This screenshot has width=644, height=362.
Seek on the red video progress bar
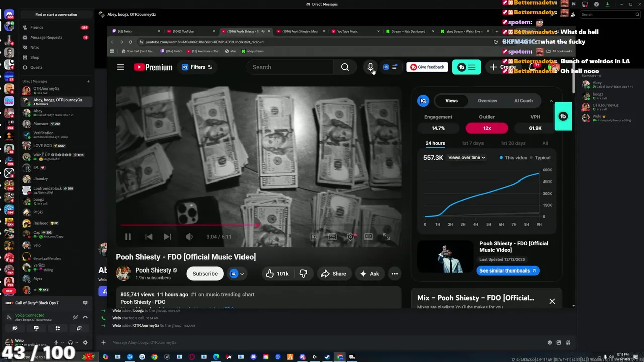259,225
